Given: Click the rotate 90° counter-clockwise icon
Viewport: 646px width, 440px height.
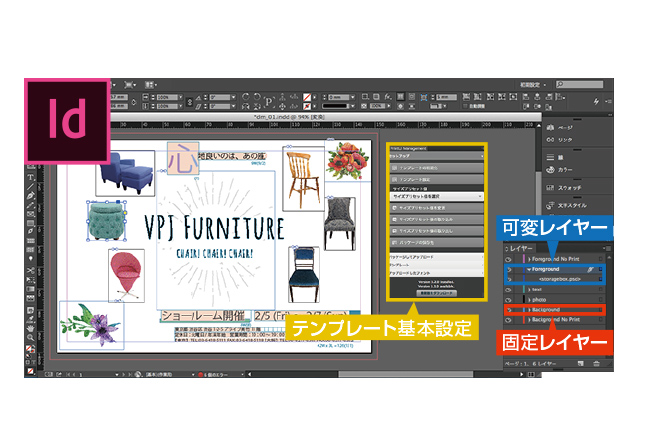Looking at the screenshot, I should (257, 96).
